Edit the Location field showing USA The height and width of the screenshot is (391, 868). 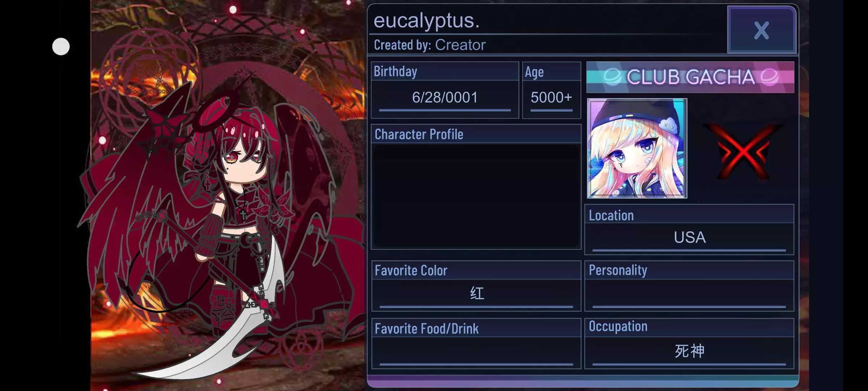click(x=689, y=237)
